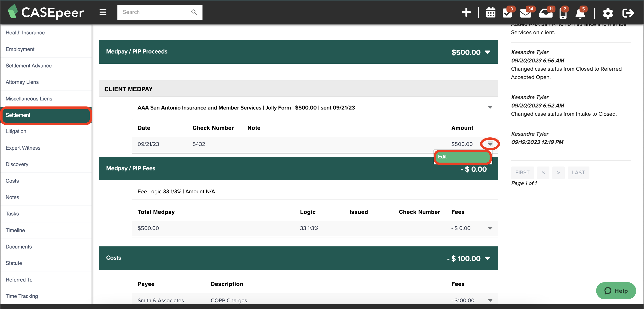Open Miscellaneous Liens in sidebar
The height and width of the screenshot is (309, 644).
(x=46, y=99)
